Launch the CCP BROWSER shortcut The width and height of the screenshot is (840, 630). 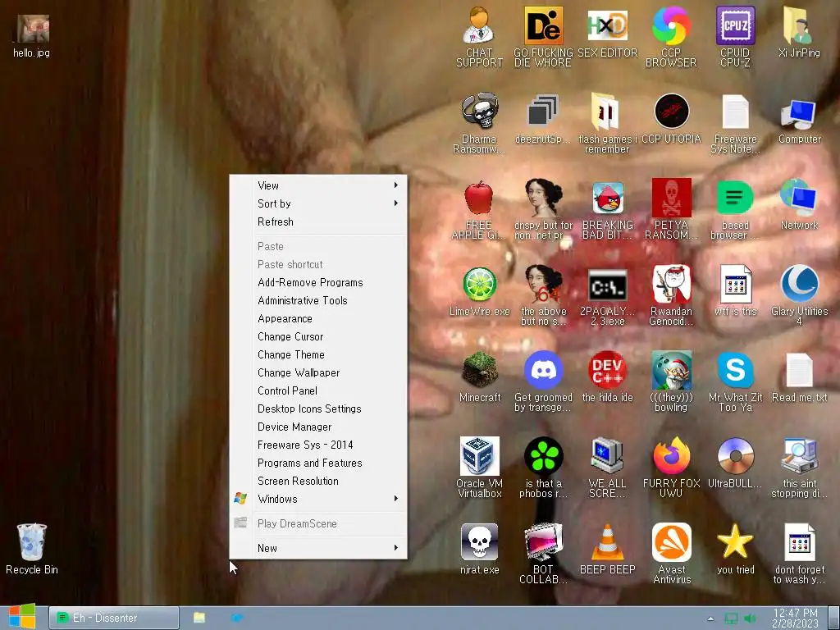click(x=671, y=36)
